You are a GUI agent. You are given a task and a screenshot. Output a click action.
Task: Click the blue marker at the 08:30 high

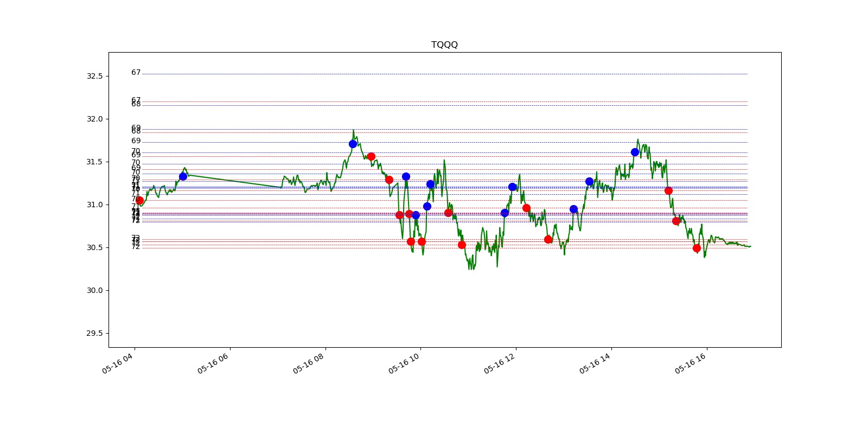353,144
